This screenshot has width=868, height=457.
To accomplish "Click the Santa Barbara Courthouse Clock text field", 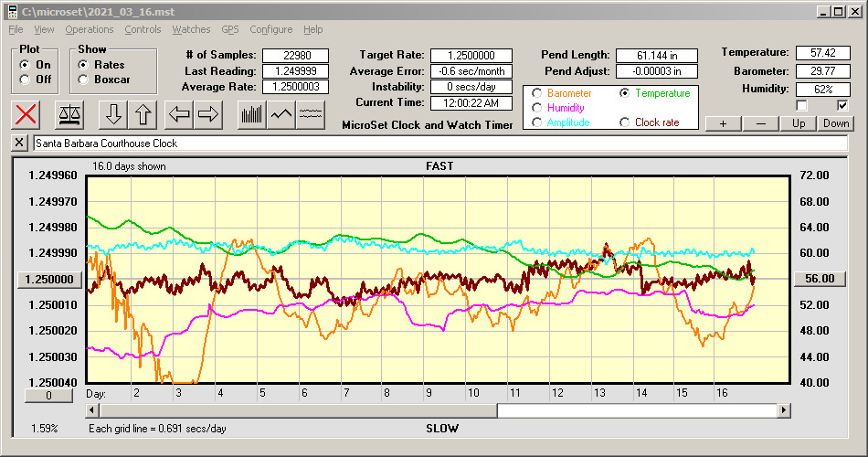I will coord(439,143).
